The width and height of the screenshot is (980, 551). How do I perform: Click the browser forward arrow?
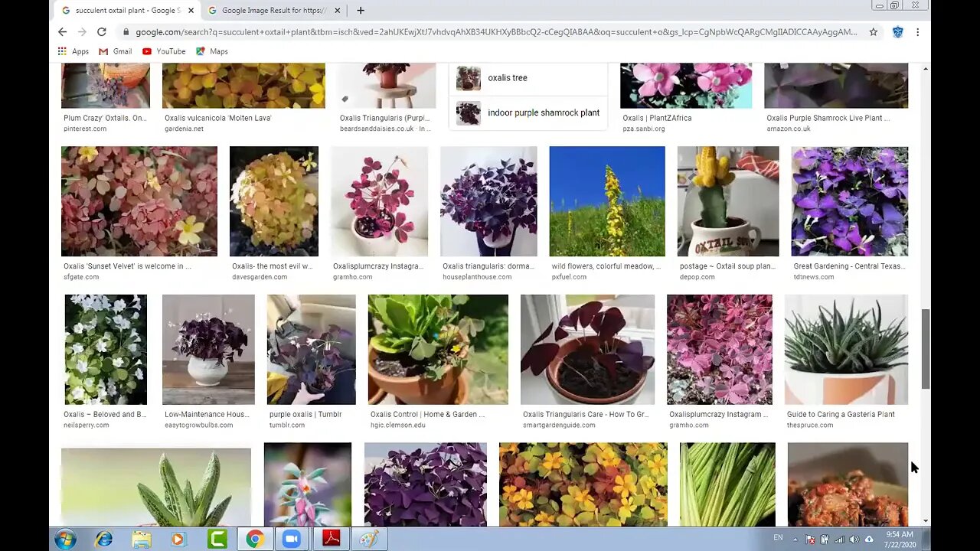pyautogui.click(x=82, y=32)
